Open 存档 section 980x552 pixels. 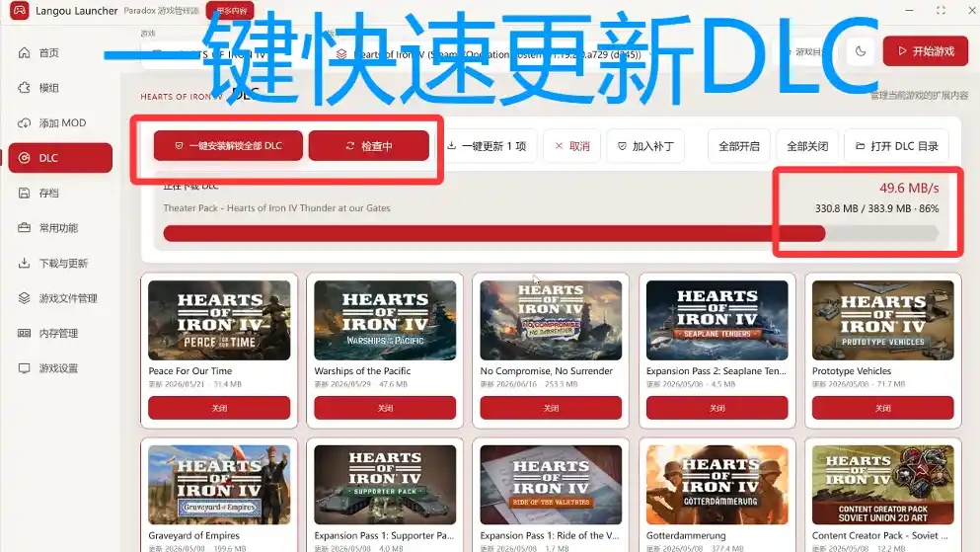[x=60, y=193]
